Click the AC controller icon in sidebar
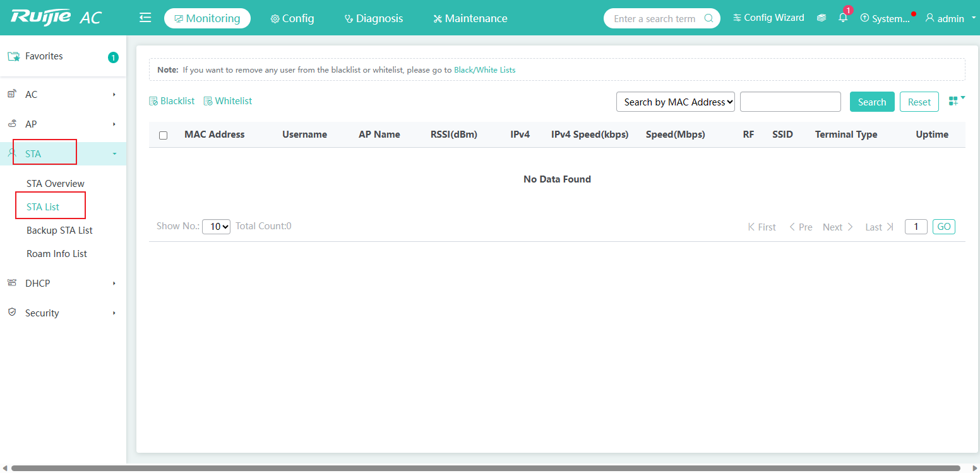This screenshot has height=473, width=980. [x=11, y=94]
